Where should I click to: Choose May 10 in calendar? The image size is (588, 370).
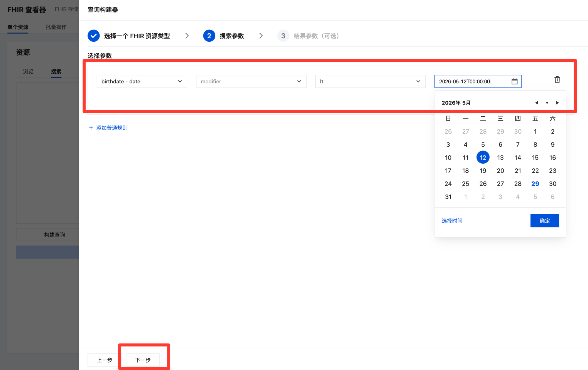448,157
